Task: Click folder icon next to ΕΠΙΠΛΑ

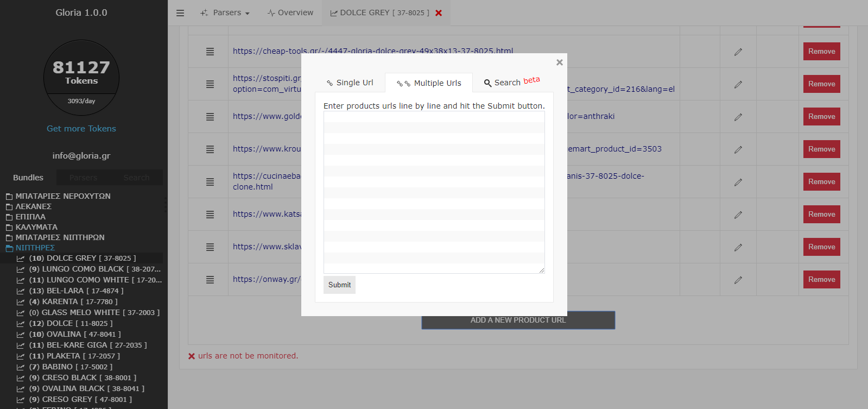Action: click(9, 217)
